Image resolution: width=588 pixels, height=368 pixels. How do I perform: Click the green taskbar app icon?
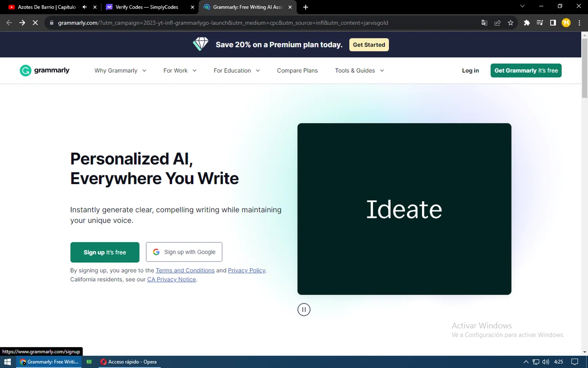(x=89, y=362)
